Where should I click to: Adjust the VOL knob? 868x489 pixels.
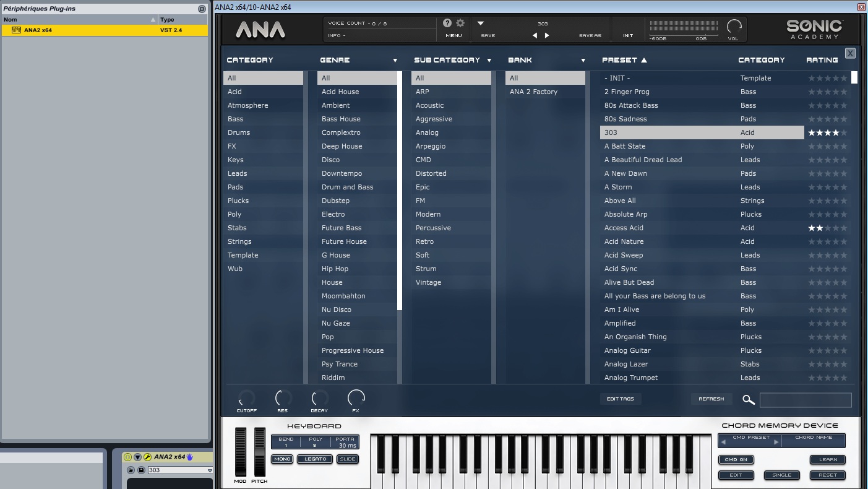coord(734,27)
